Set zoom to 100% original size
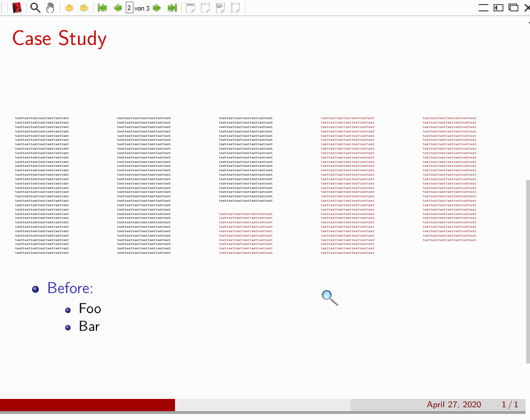This screenshot has height=420, width=530. [x=191, y=8]
